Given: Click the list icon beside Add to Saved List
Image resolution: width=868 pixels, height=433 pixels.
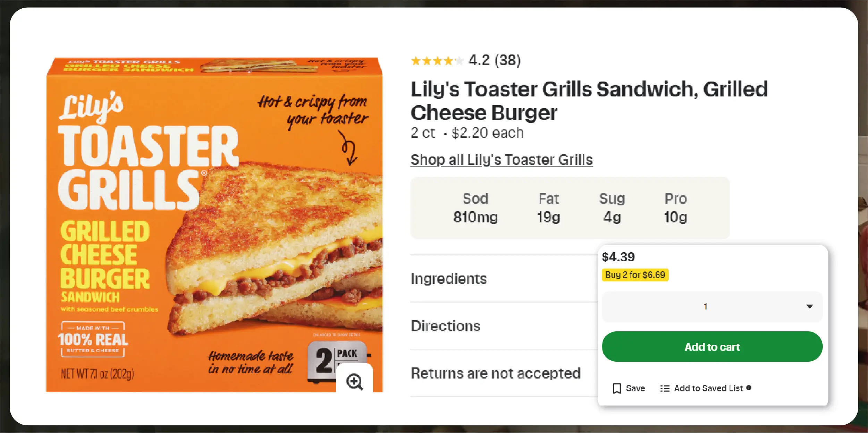Looking at the screenshot, I should pos(665,388).
